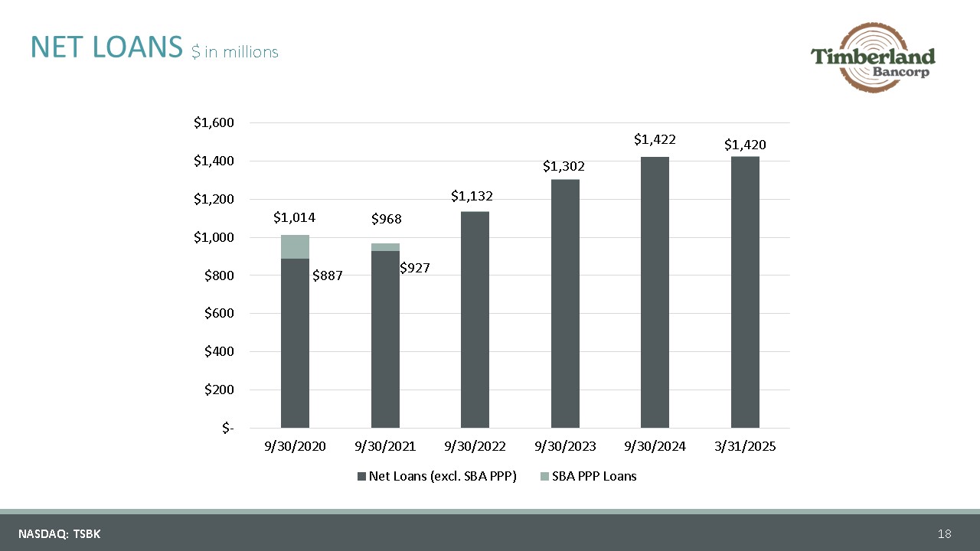Select the $927 data label
The width and height of the screenshot is (980, 551).
[x=414, y=268]
